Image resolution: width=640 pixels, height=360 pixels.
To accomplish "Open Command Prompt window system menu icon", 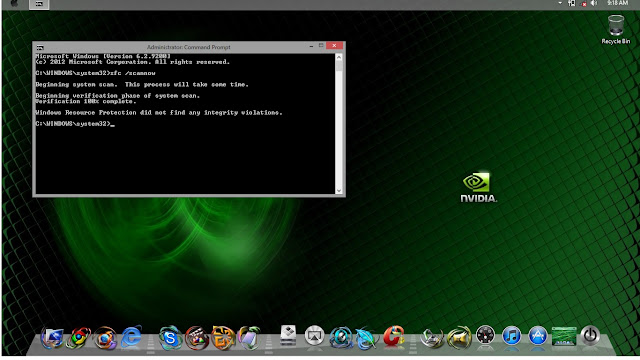I will click(40, 47).
